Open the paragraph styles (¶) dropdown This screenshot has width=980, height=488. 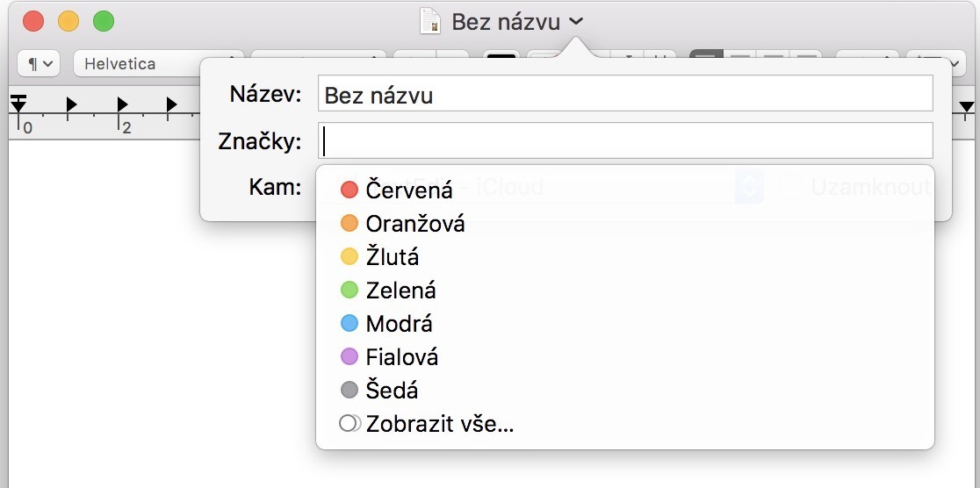click(x=38, y=64)
